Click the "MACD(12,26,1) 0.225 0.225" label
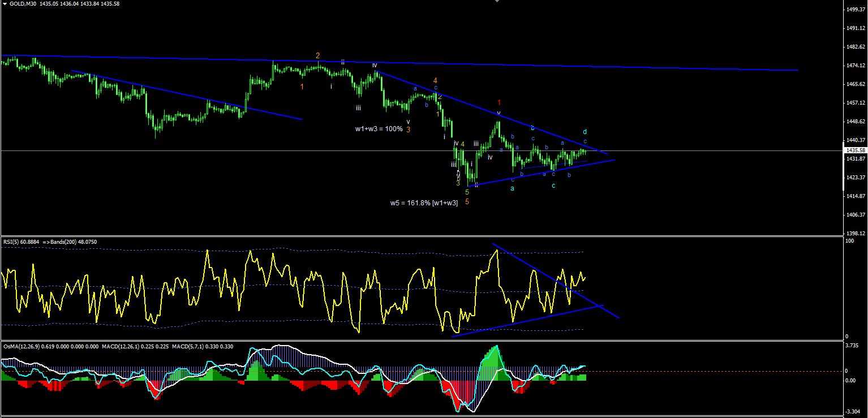This screenshot has height=418, width=868. point(135,346)
